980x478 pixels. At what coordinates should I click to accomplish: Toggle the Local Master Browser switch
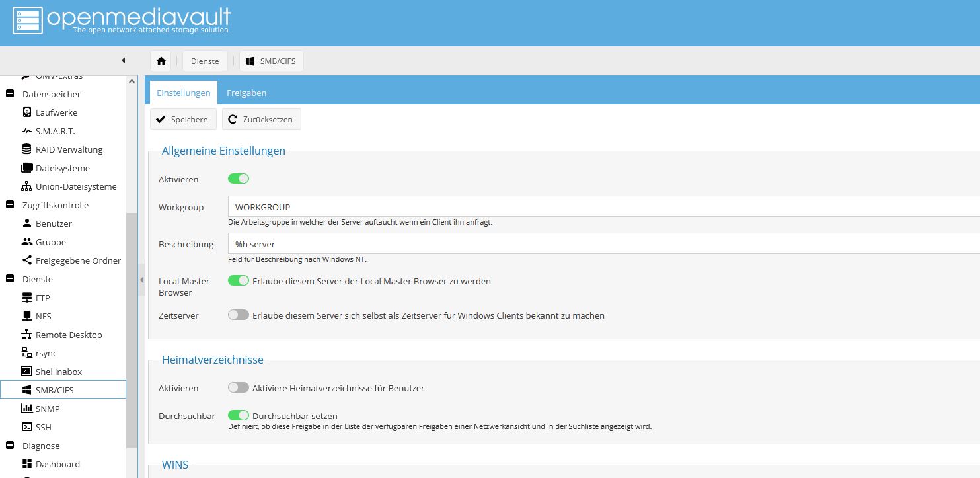pos(239,280)
